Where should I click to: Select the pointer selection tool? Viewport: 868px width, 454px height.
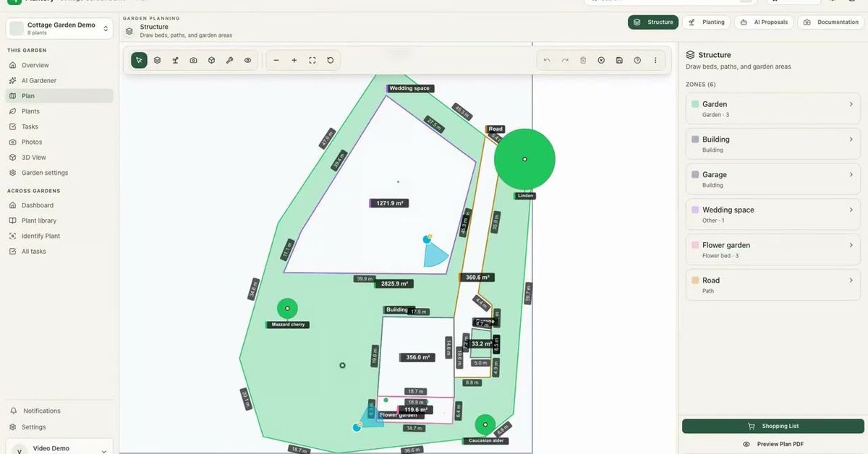click(139, 60)
